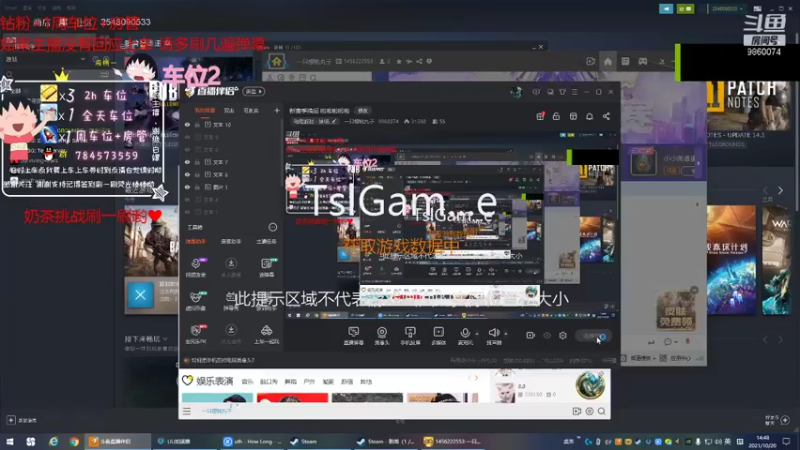This screenshot has width=800, height=450.
Task: Open the third tool in top toolbox row
Action: (x=266, y=267)
